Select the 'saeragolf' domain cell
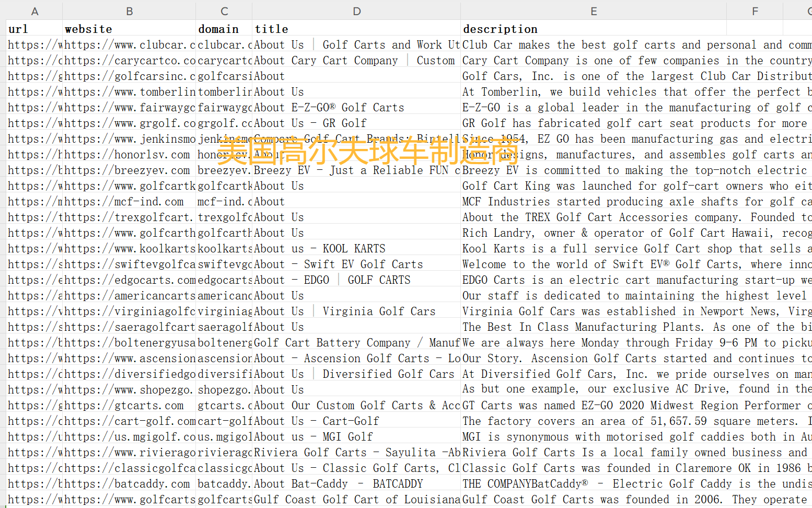Screen dimensions: 812x508 point(224,327)
